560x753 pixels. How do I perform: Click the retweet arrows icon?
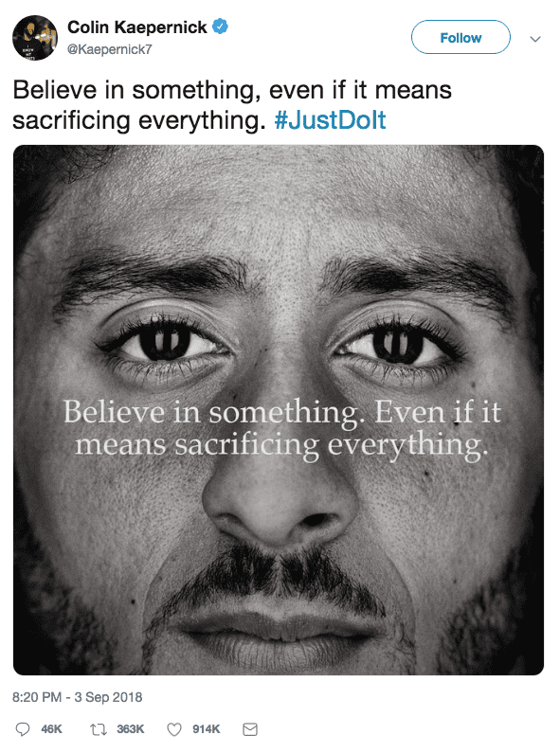[98, 729]
